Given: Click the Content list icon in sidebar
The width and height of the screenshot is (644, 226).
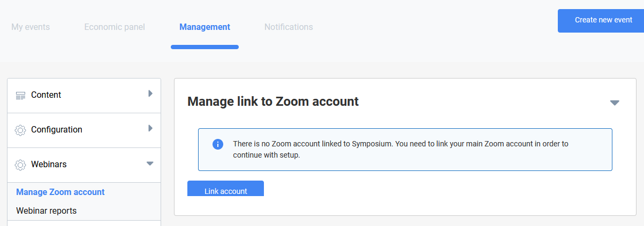Looking at the screenshot, I should [x=21, y=96].
